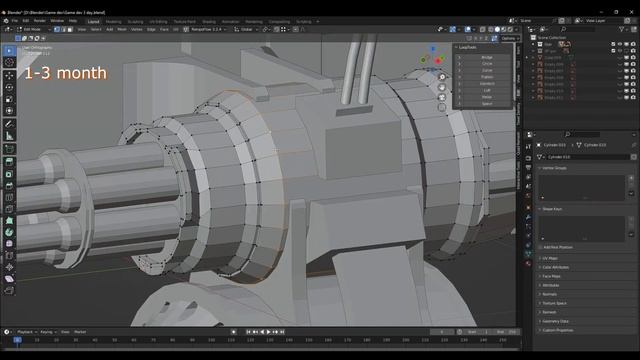The image size is (640, 360).
Task: Open the Modifiers properties tab (wrench)
Action: (x=528, y=217)
